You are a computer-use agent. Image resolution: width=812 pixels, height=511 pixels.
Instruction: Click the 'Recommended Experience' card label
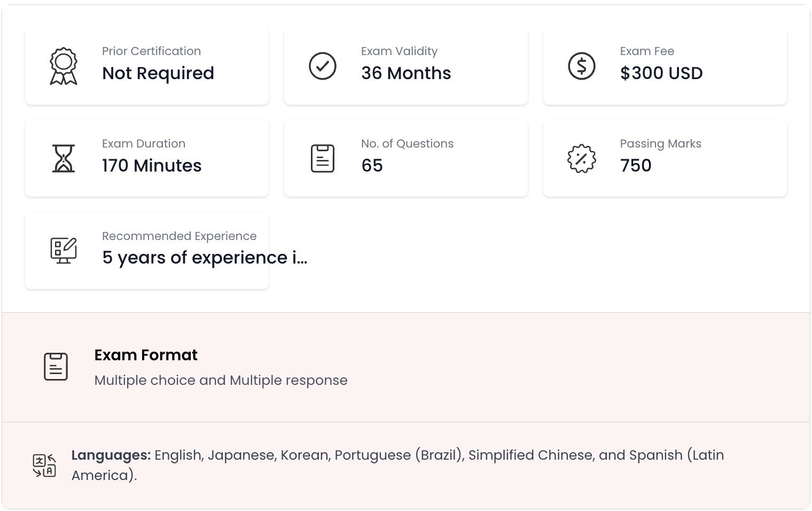pyautogui.click(x=179, y=236)
